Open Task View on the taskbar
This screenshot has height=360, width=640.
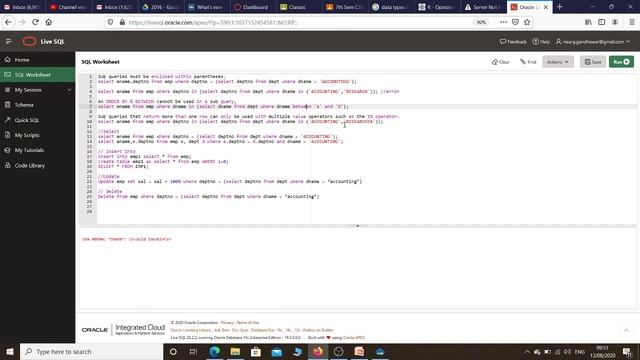tap(193, 351)
